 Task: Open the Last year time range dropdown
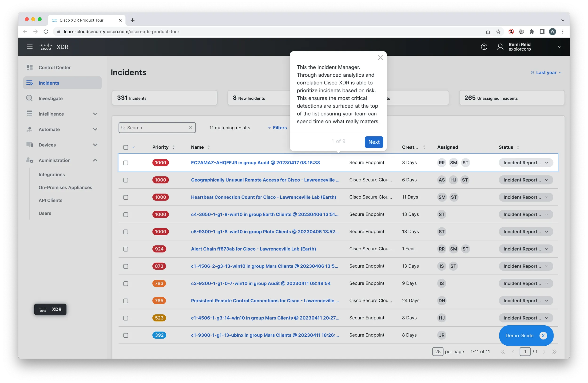[x=546, y=73]
